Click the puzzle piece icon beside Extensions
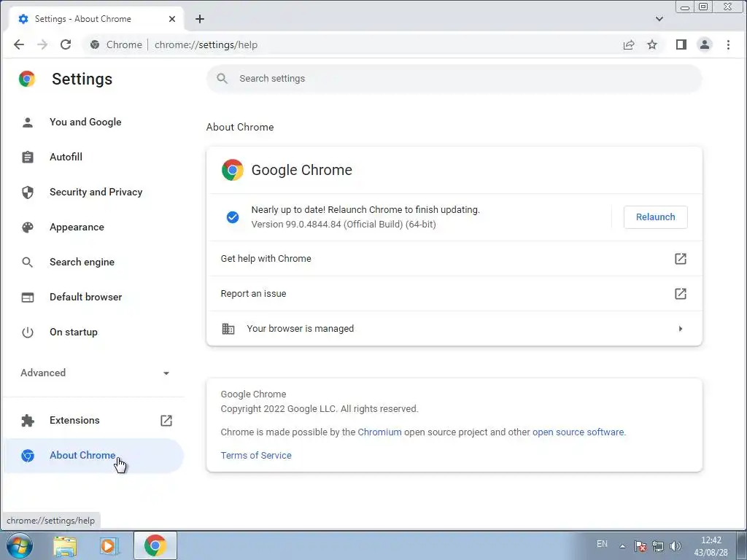 coord(28,421)
